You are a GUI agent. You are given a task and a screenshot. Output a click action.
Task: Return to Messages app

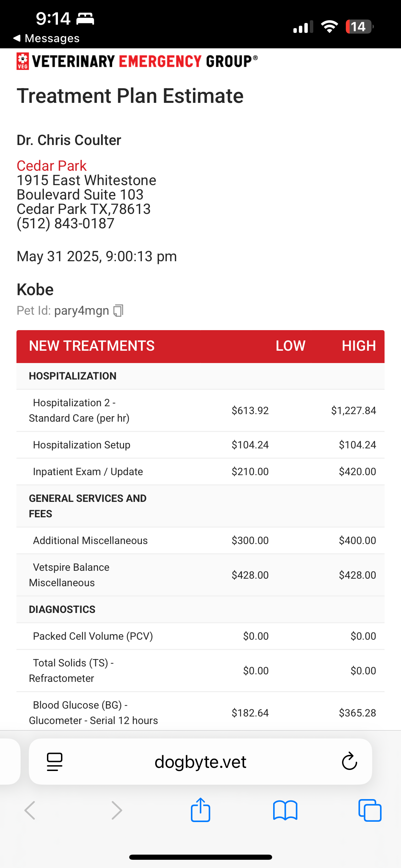[x=46, y=38]
